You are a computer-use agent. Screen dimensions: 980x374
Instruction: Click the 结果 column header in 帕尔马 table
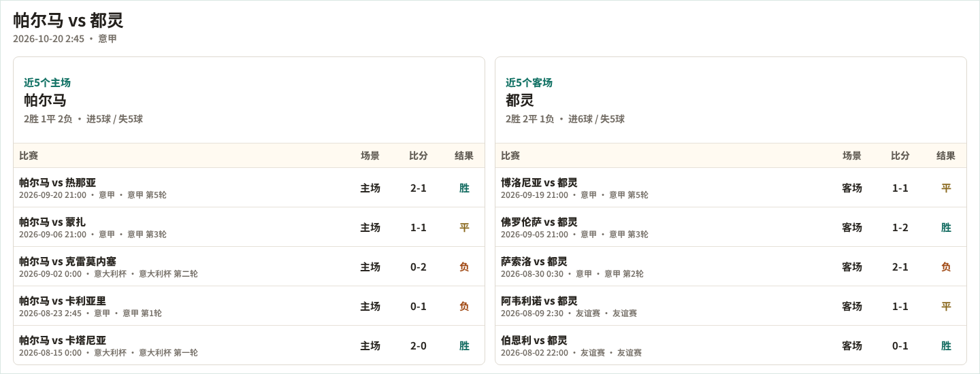464,156
